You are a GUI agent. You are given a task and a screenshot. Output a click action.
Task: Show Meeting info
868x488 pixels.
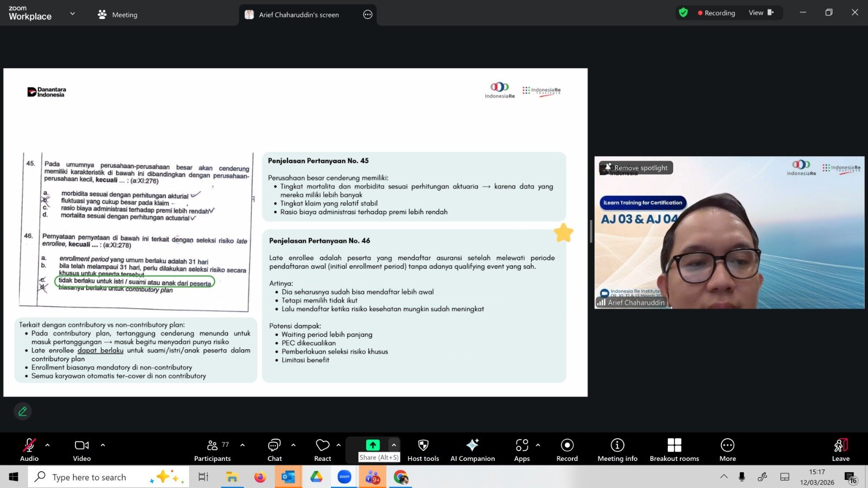click(617, 450)
